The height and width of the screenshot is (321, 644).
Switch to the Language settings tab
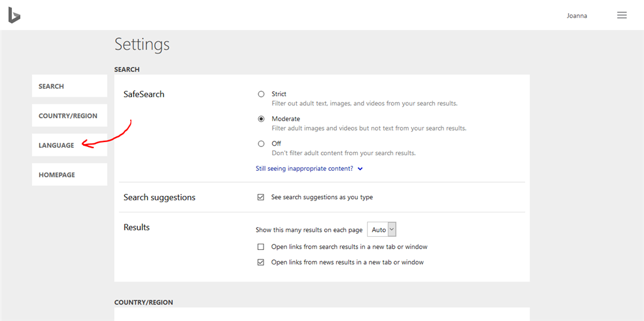[x=69, y=145]
